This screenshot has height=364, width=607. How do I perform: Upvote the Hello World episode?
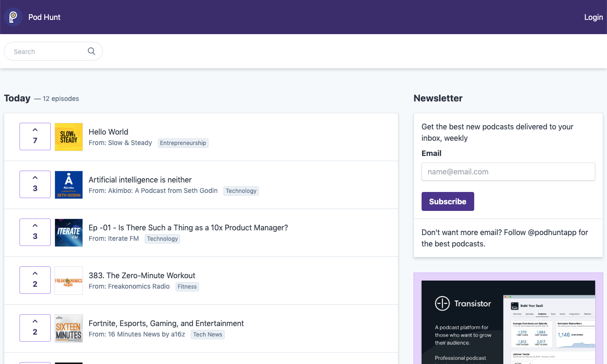click(x=35, y=136)
